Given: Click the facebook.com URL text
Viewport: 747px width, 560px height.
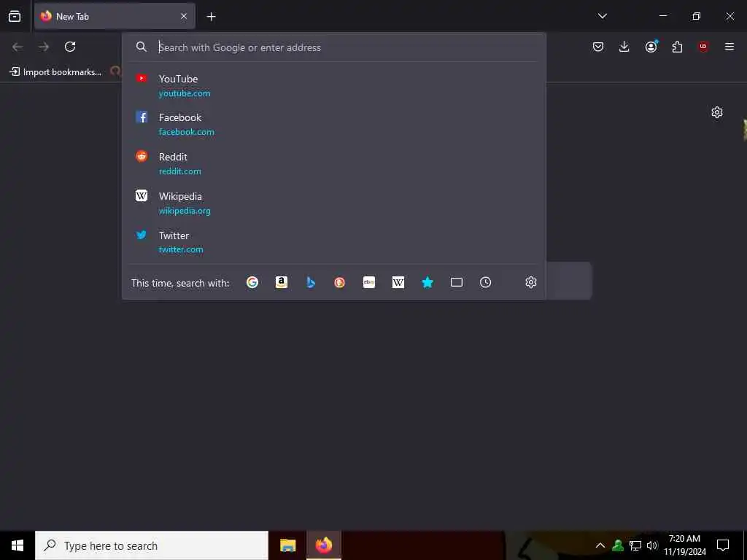Looking at the screenshot, I should 186,132.
